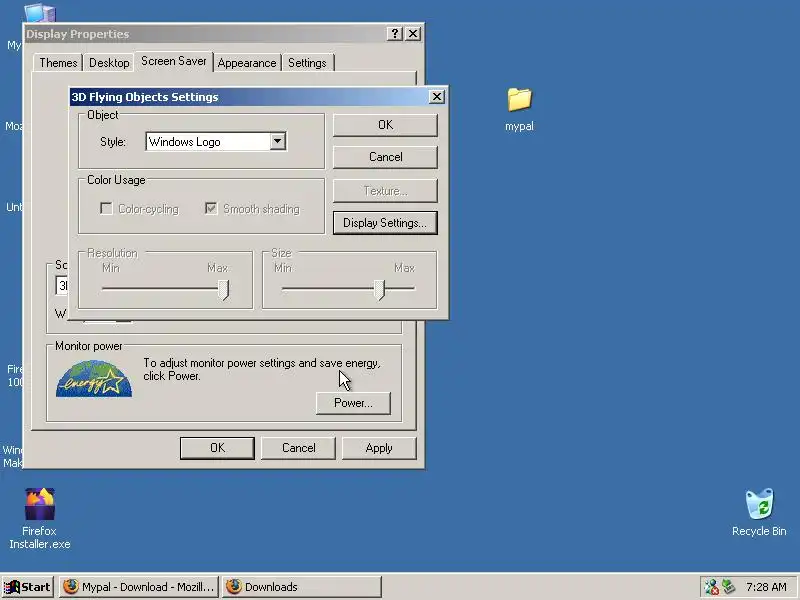
Task: Open the Start menu
Action: click(28, 587)
